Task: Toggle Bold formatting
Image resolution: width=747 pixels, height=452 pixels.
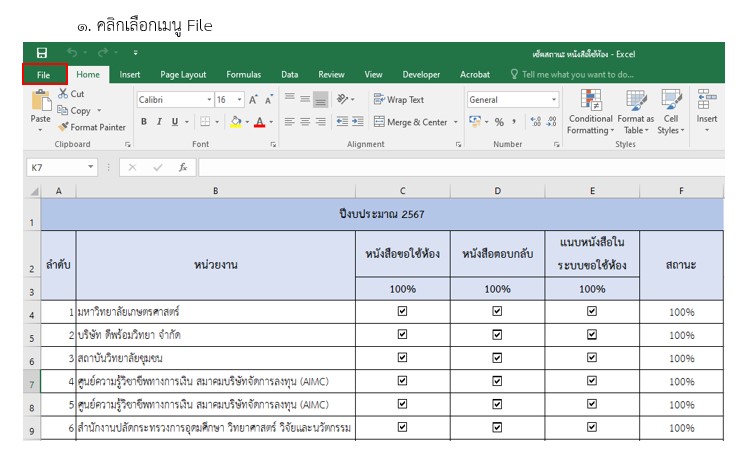Action: pos(144,122)
